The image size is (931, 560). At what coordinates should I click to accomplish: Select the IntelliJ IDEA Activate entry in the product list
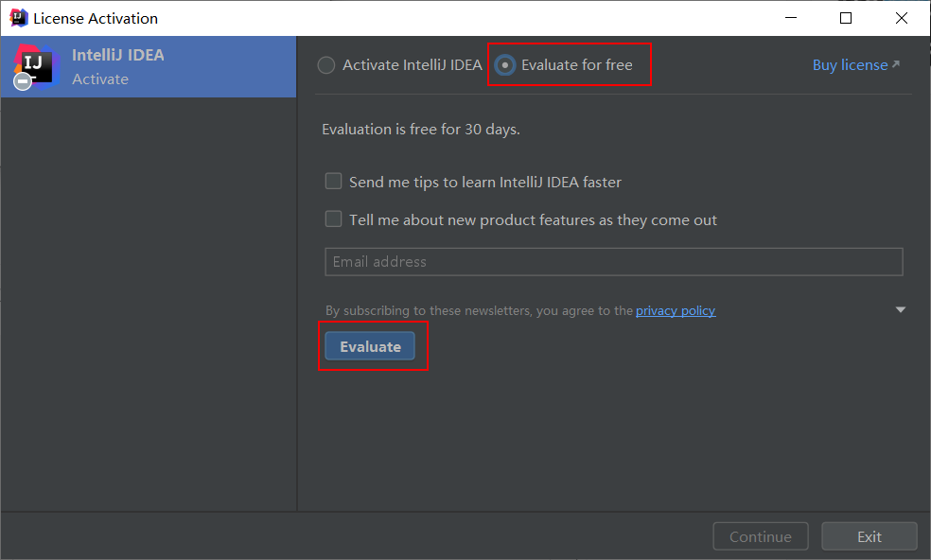point(149,66)
